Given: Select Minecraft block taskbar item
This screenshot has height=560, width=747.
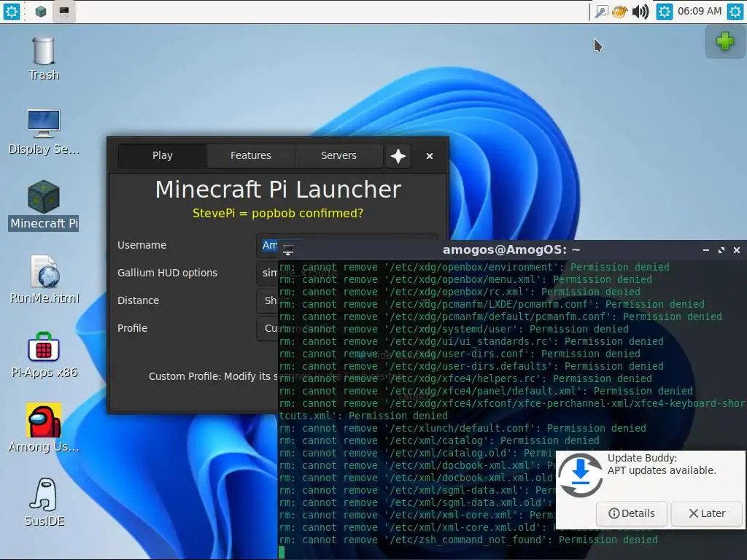Looking at the screenshot, I should 41,12.
